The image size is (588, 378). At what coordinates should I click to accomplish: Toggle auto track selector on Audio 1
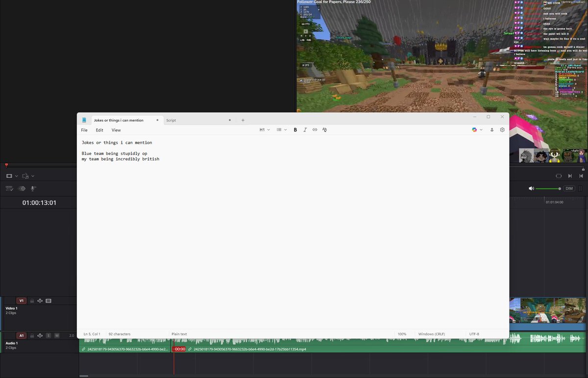click(x=40, y=335)
